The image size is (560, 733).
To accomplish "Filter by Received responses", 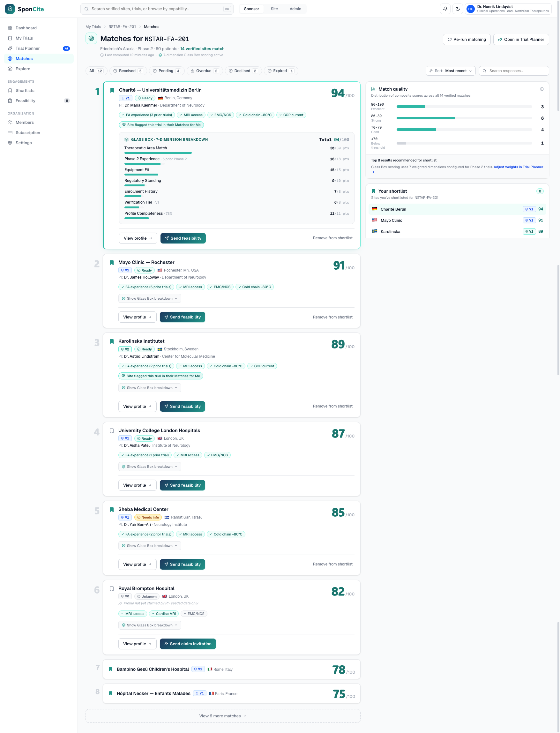I will (x=128, y=71).
